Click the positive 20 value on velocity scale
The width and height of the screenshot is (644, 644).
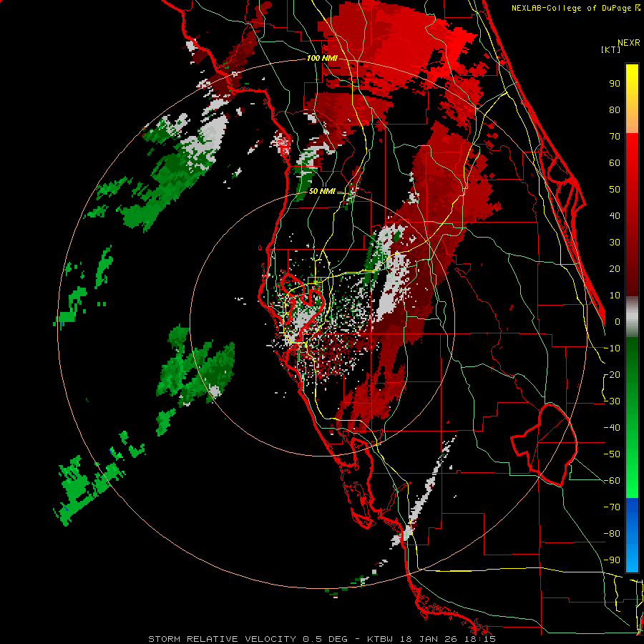(x=615, y=268)
